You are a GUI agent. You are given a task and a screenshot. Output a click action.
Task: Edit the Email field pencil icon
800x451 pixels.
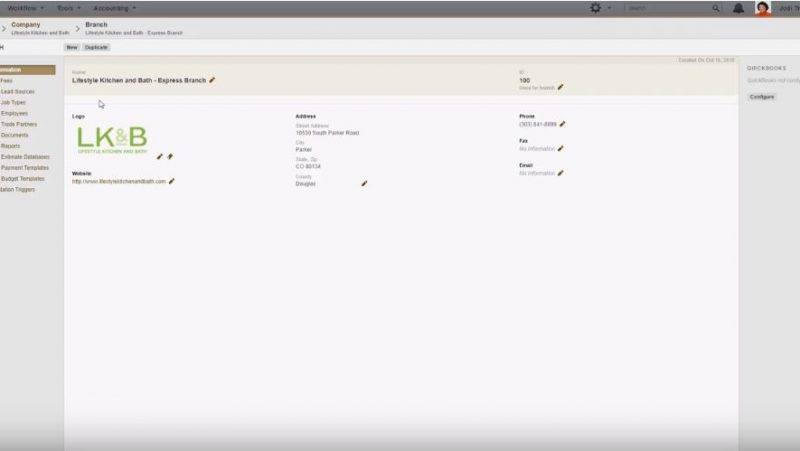tap(560, 173)
